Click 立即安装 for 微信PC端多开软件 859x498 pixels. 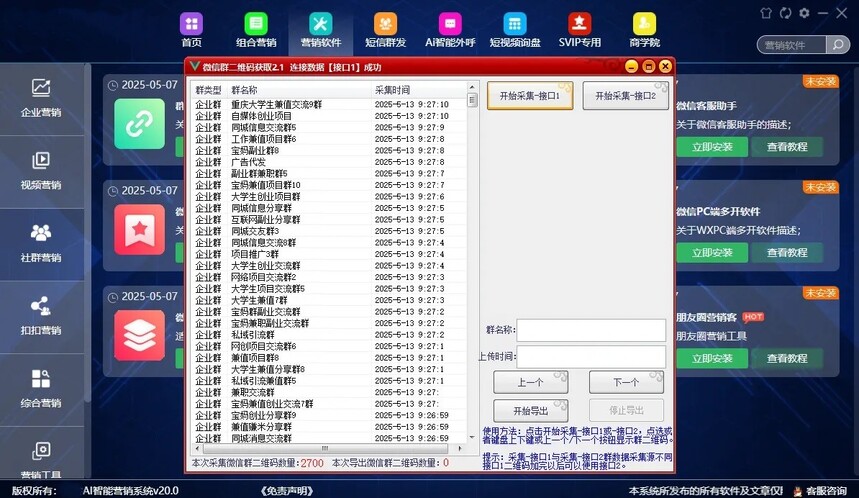(712, 253)
